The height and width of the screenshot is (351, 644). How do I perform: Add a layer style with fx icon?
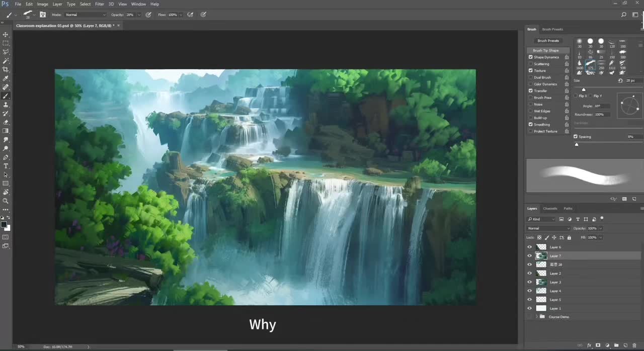point(589,345)
